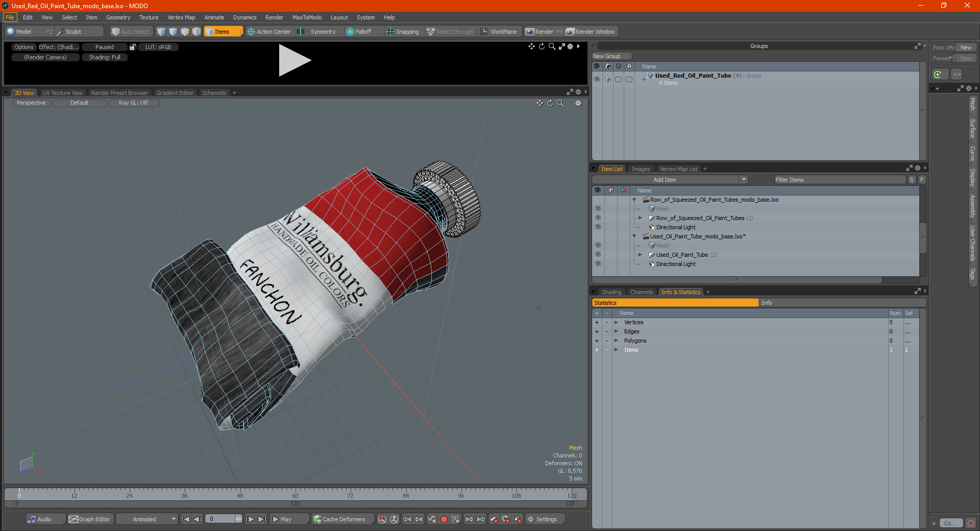Select Edges selection mode icon
980x531 pixels.
tap(173, 32)
